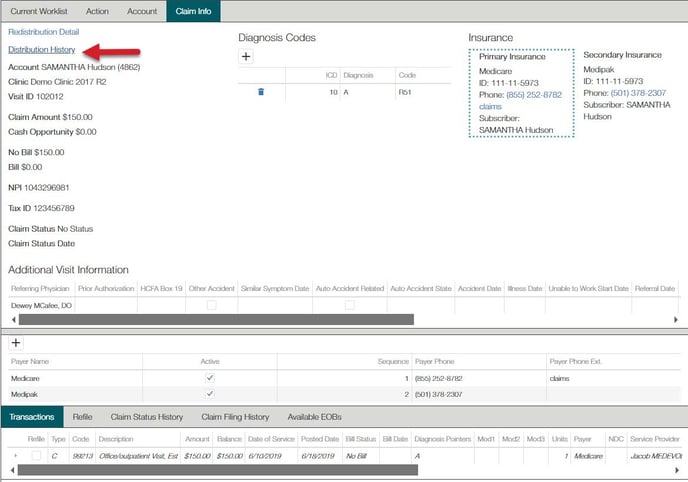Switch to the Claim Status History tab

click(x=147, y=417)
